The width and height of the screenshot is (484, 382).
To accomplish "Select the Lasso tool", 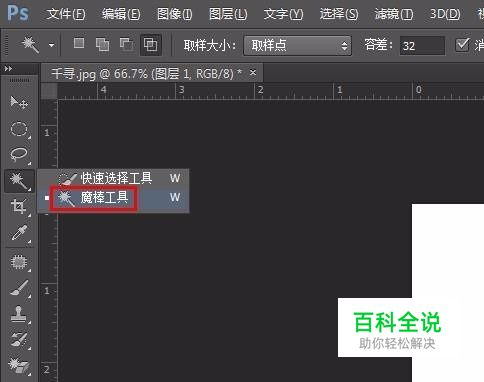I will click(x=19, y=155).
